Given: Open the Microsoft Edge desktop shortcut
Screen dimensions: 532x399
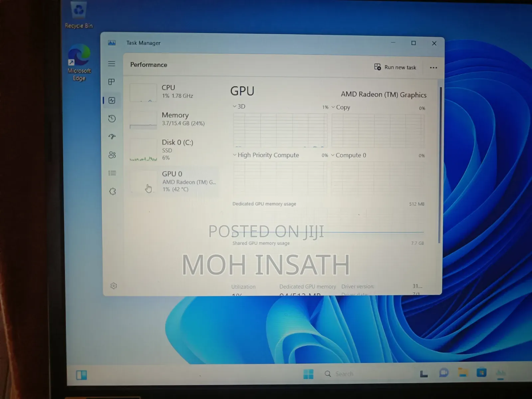Looking at the screenshot, I should 79,63.
